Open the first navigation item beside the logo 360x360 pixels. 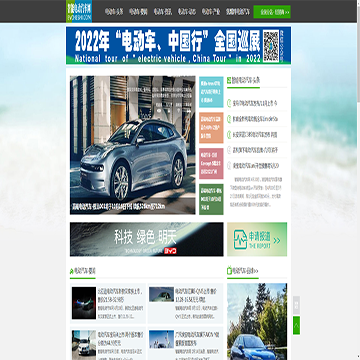[x=114, y=12]
